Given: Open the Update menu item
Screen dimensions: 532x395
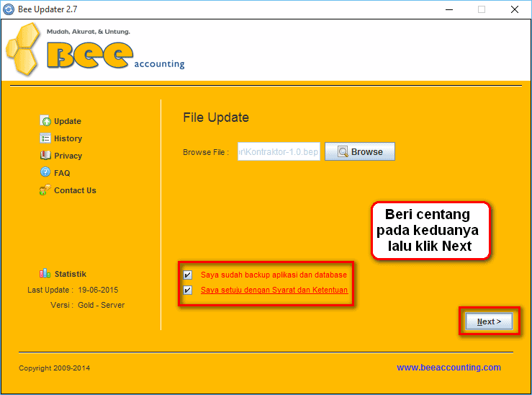Looking at the screenshot, I should (68, 121).
